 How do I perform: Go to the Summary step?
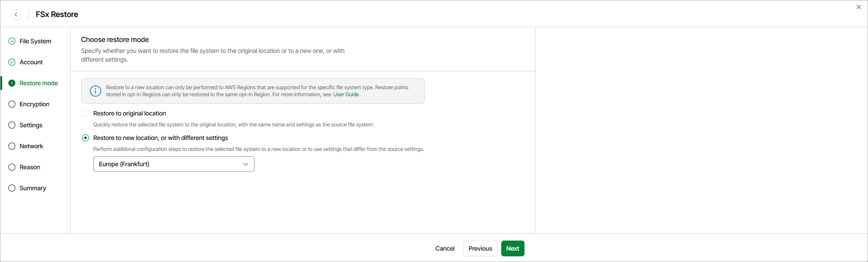pyautogui.click(x=33, y=188)
